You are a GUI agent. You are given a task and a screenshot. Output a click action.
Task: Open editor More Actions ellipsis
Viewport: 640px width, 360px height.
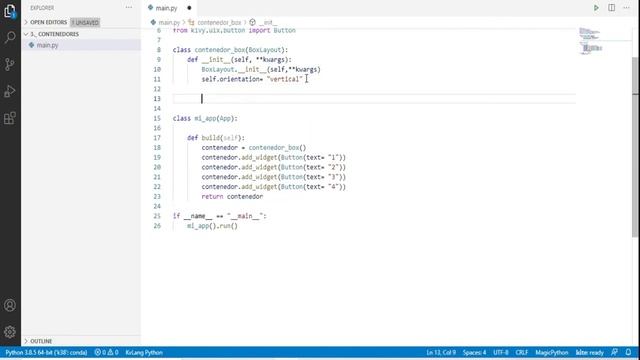click(x=627, y=8)
